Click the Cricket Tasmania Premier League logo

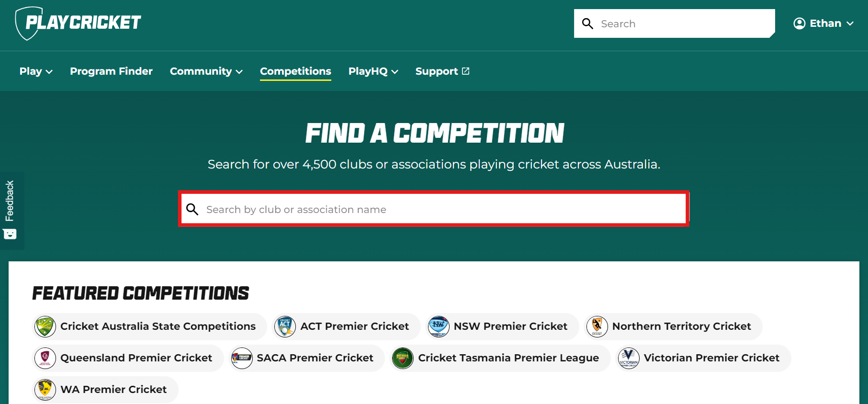pos(403,358)
